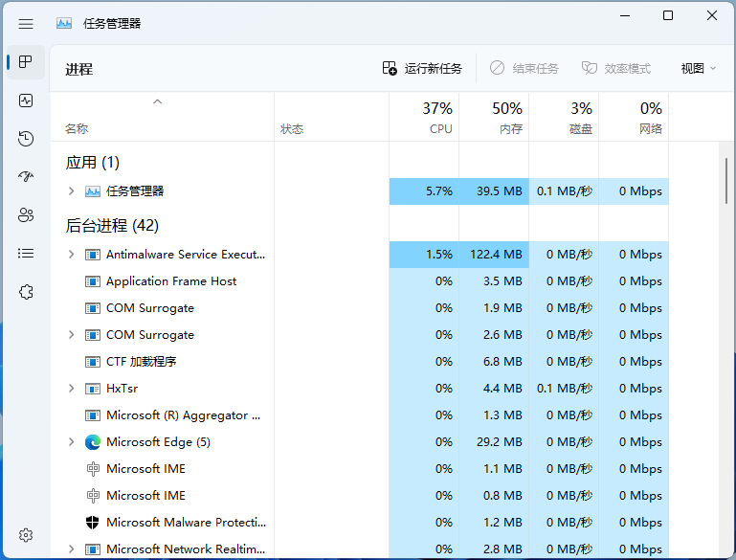Click the Microsoft Edge process icon
This screenshot has height=560, width=736.
click(x=93, y=442)
